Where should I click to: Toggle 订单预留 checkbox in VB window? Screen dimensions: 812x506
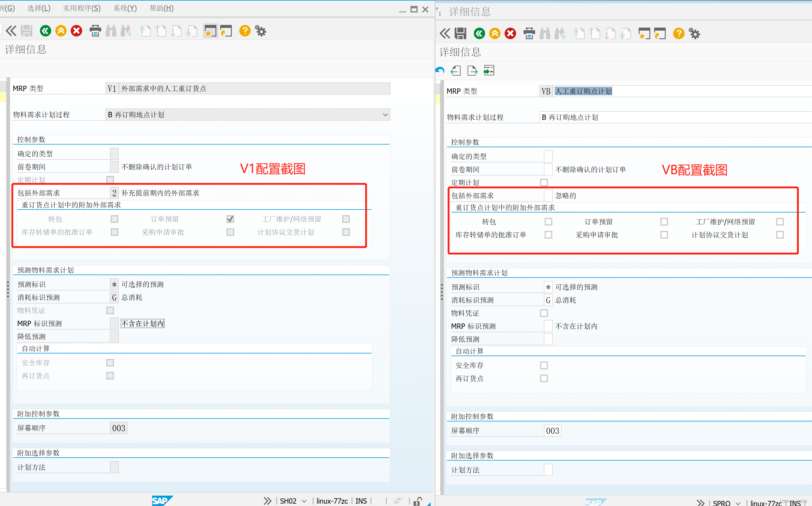664,222
